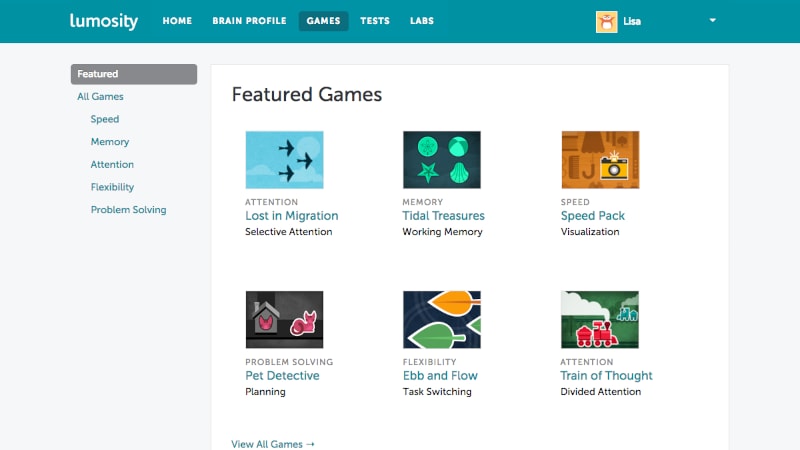Screen dimensions: 800x450
Task: Open the Home tab
Action: coord(177,21)
